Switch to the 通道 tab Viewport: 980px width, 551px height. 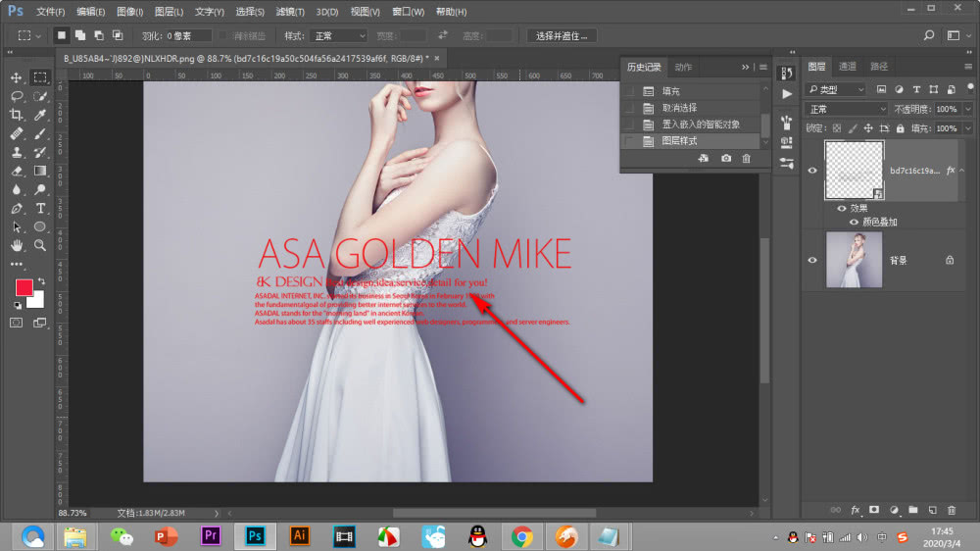click(x=848, y=66)
